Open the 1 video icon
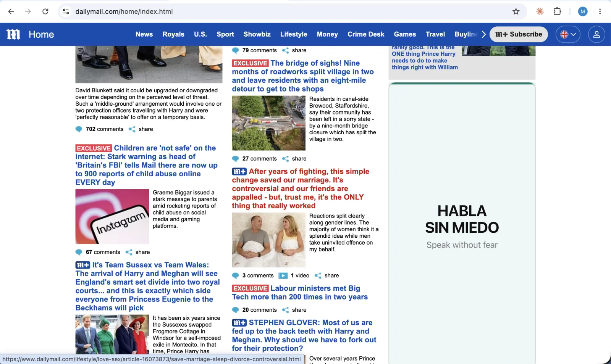Screen dimensions: 611x364 coord(283,275)
